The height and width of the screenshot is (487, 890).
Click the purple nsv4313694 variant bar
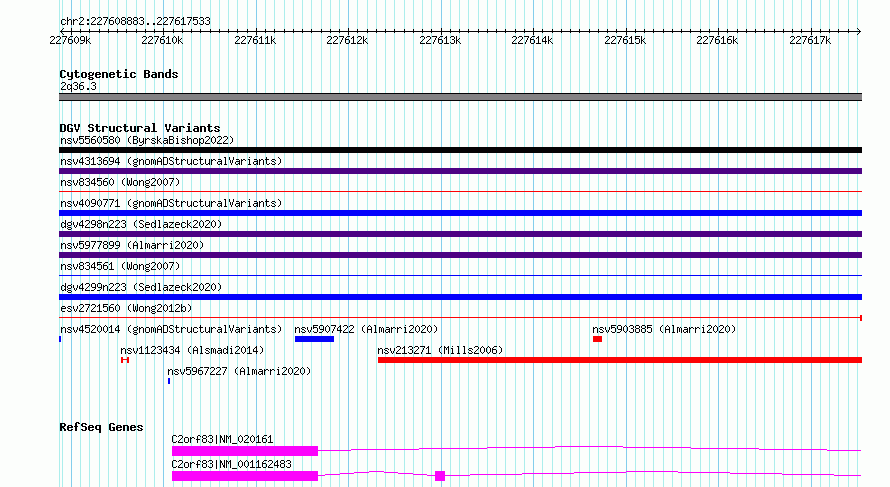click(460, 171)
